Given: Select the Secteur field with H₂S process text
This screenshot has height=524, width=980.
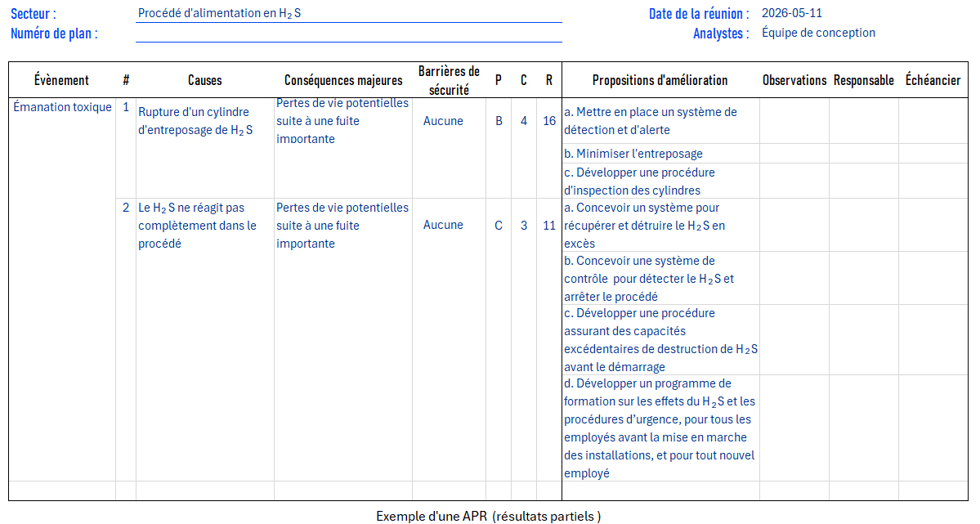Looking at the screenshot, I should 349,13.
